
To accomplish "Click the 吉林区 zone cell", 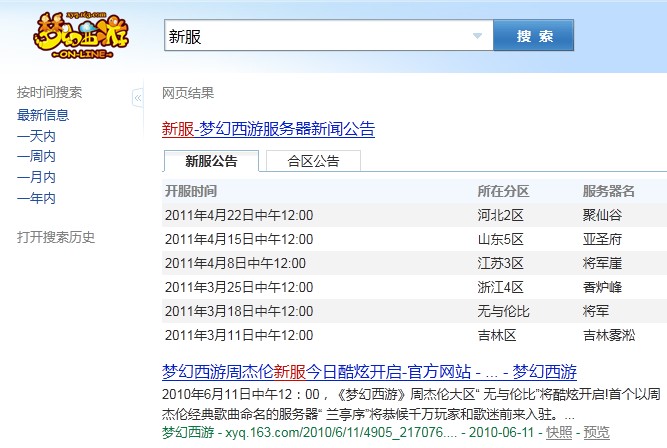I will pos(497,335).
